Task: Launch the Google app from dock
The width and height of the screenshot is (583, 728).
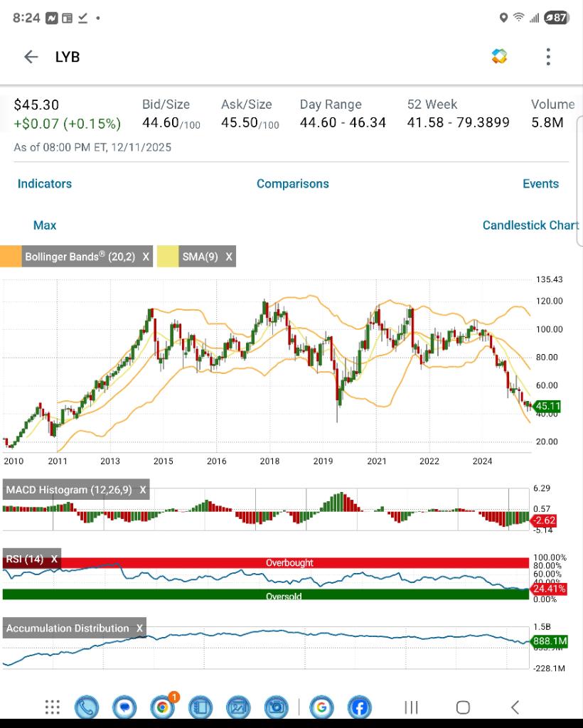Action: [321, 707]
